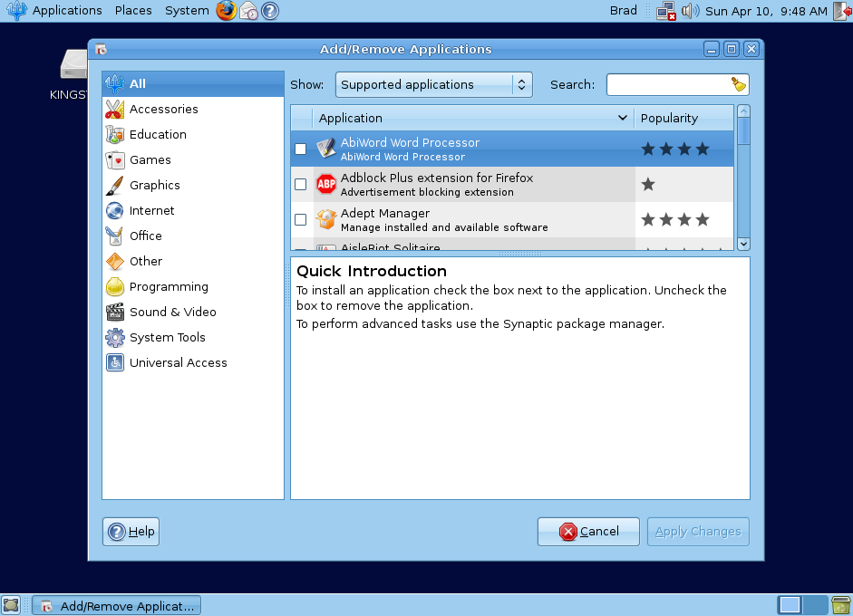Viewport: 853px width, 616px height.
Task: Click the Programming hard hat icon
Action: (x=115, y=286)
